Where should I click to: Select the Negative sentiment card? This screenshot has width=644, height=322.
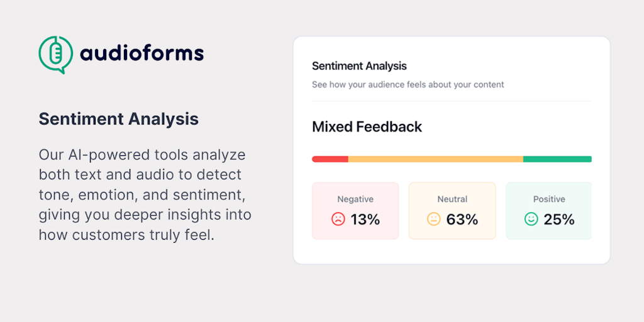[x=355, y=211]
